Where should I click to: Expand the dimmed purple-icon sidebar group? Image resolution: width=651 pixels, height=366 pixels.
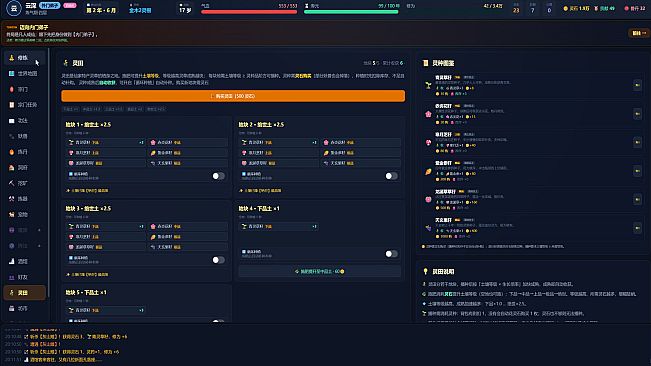(24, 230)
